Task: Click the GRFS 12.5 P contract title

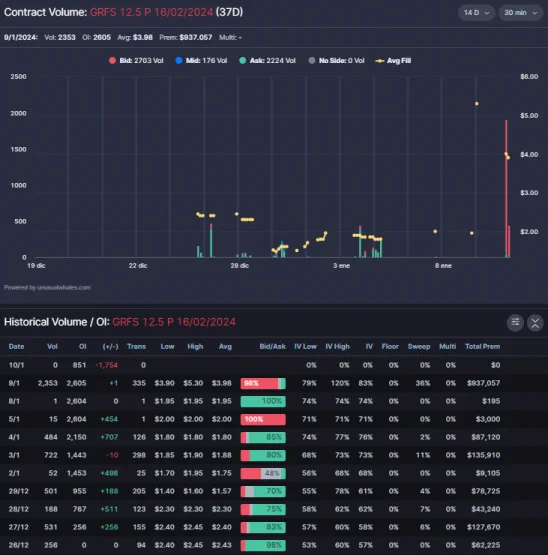Action: 151,12
